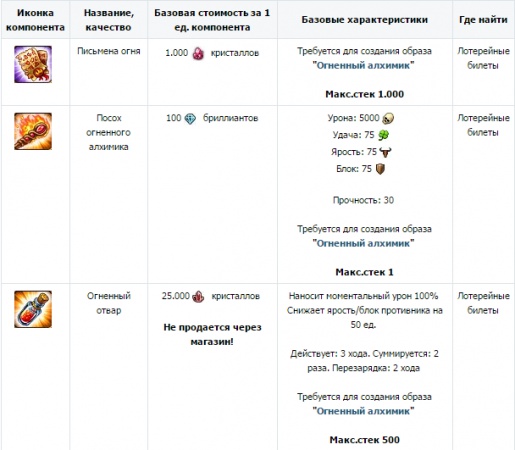Click the Не продается через магазин notice

(x=212, y=334)
